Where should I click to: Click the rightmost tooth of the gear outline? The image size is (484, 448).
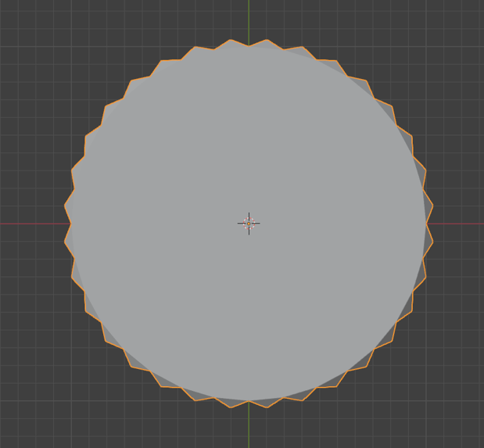pyautogui.click(x=432, y=206)
